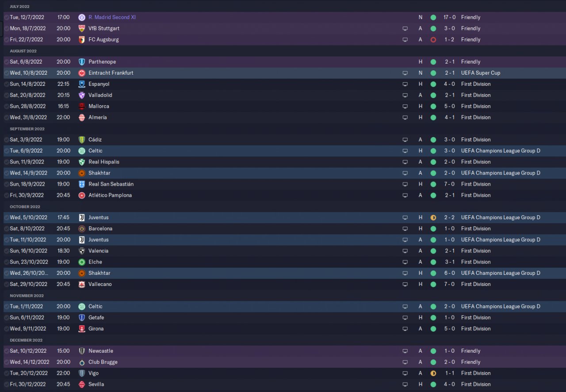Open the R. Madrid Second XI team link
The width and height of the screenshot is (566, 392).
click(112, 17)
